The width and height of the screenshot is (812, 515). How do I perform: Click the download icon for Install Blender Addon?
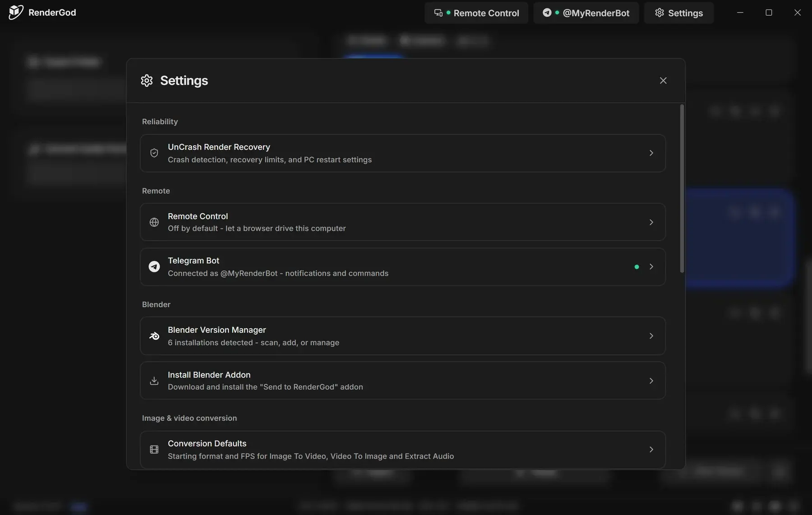154,381
